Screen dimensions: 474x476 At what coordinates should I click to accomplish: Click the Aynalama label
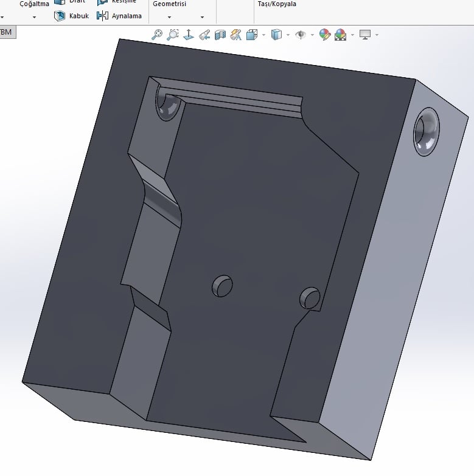tap(127, 16)
